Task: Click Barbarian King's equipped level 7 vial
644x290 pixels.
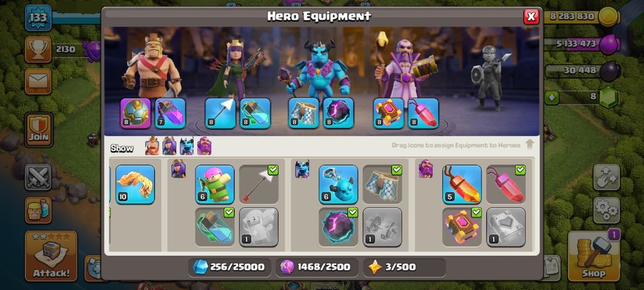Action: tap(170, 113)
